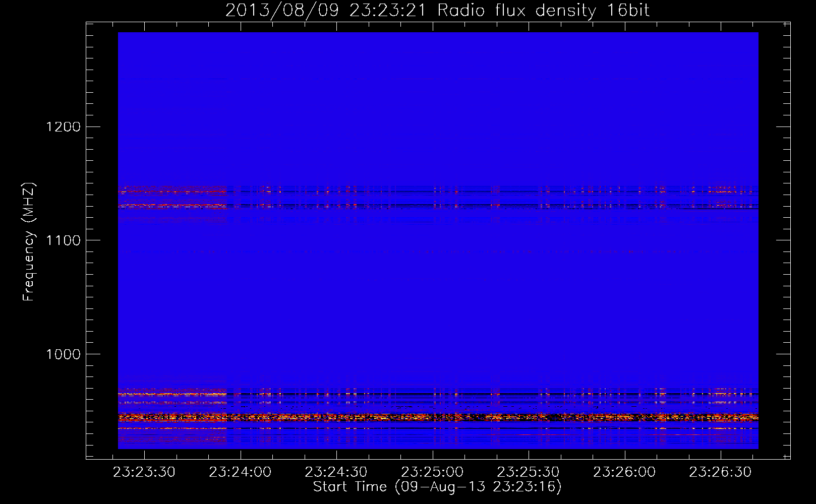Image resolution: width=816 pixels, height=504 pixels.
Task: Click the 23:24:30 time tick label
Action: point(336,472)
